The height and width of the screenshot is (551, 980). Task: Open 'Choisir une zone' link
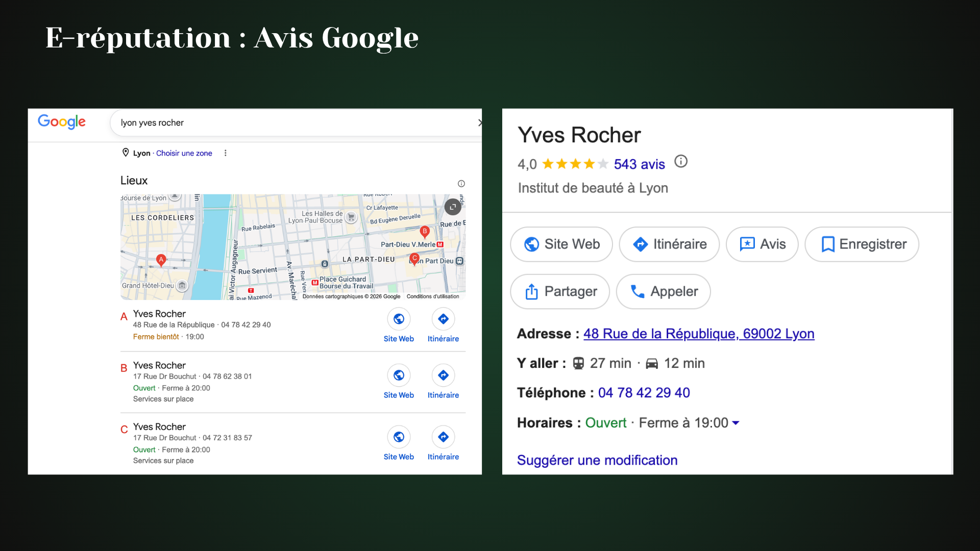[184, 153]
